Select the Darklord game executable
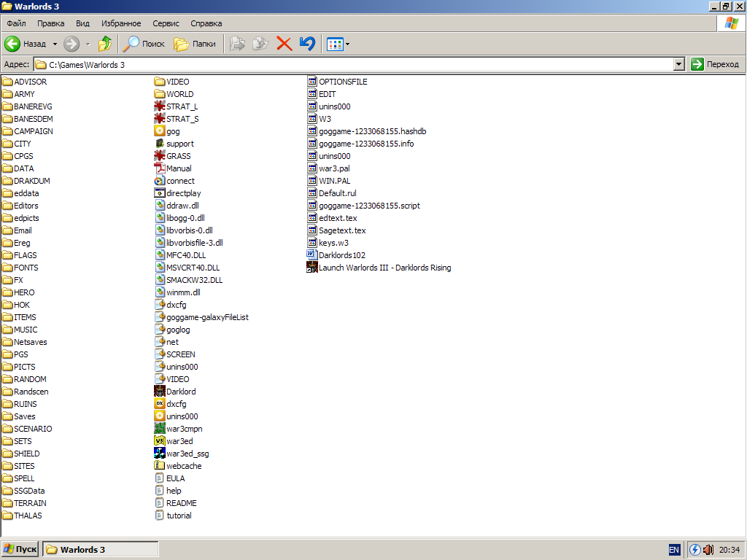The image size is (747, 560). click(x=175, y=391)
